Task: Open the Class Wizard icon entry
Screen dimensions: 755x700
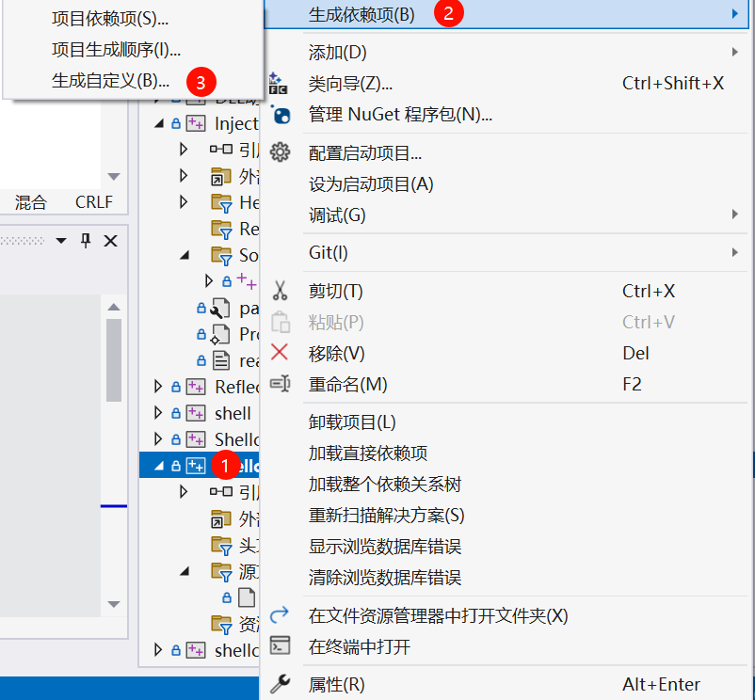Action: click(279, 83)
